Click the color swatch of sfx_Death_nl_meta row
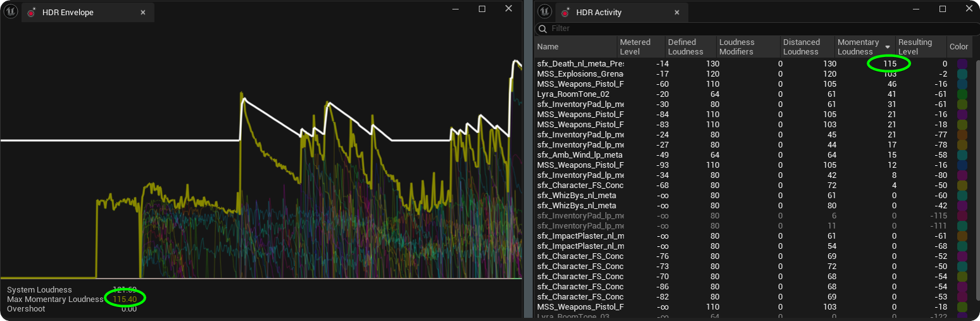The width and height of the screenshot is (980, 321). (x=962, y=64)
